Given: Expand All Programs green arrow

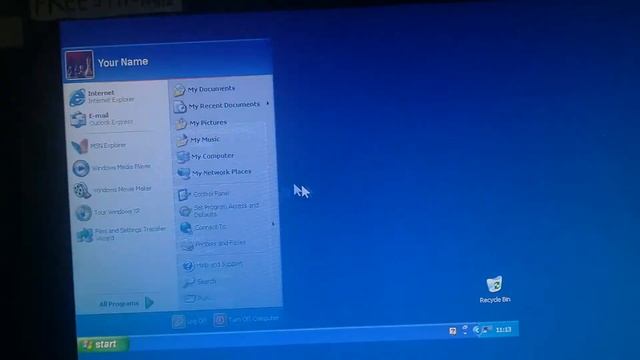Looking at the screenshot, I should (x=149, y=302).
